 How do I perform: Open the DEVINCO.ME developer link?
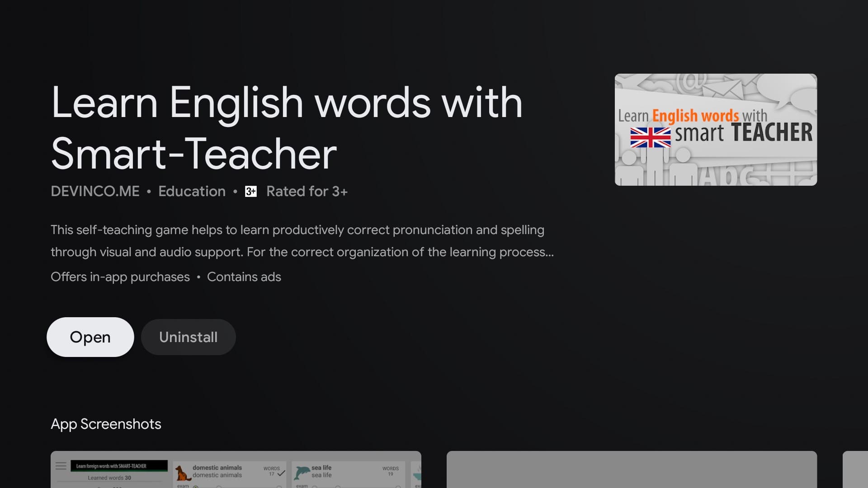tap(95, 191)
